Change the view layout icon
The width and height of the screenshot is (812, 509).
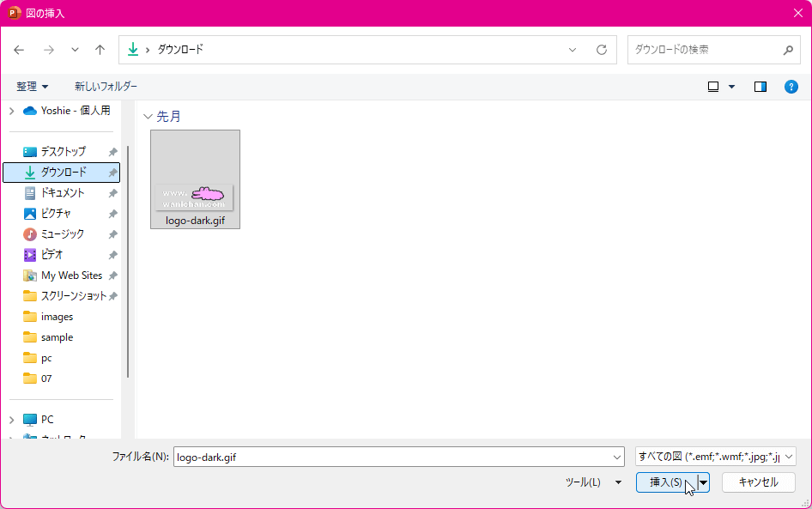click(713, 87)
